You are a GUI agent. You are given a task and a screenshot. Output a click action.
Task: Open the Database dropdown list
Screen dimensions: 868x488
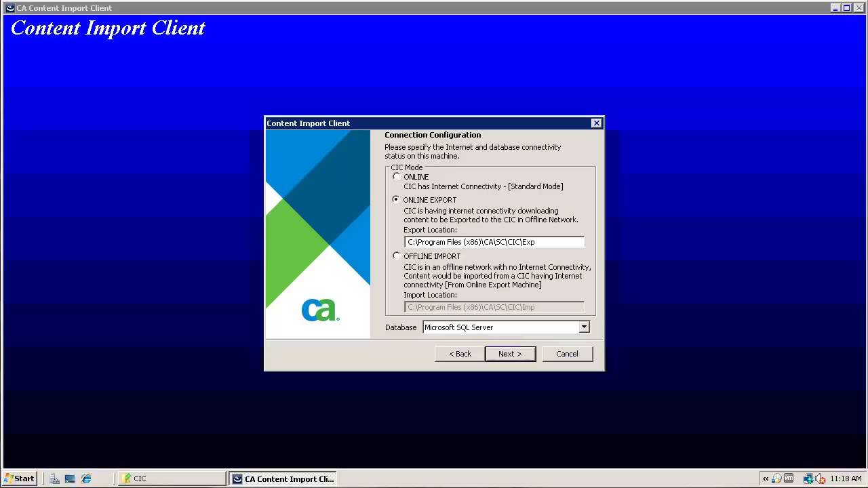584,327
